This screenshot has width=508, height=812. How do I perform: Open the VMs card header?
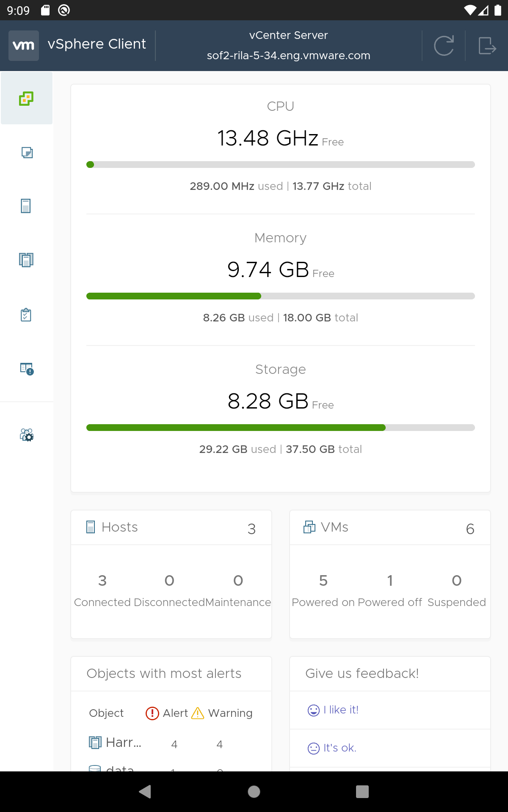390,527
